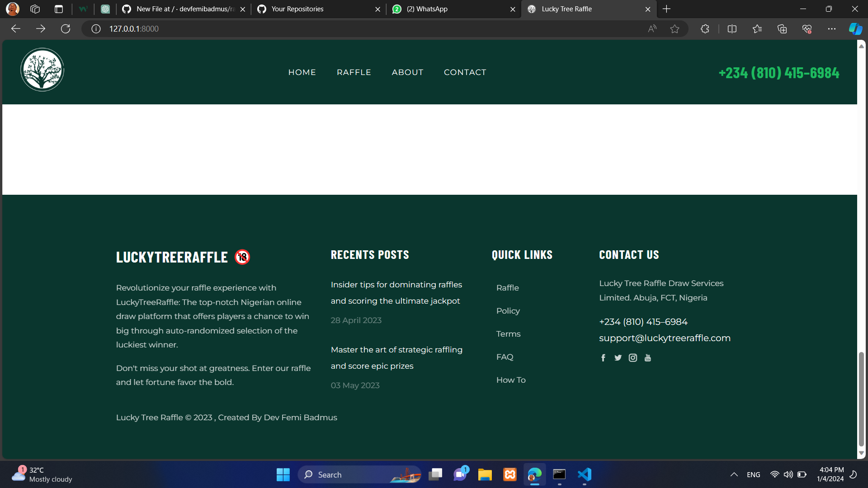Click the Policy quick link
The image size is (868, 488).
point(508,310)
